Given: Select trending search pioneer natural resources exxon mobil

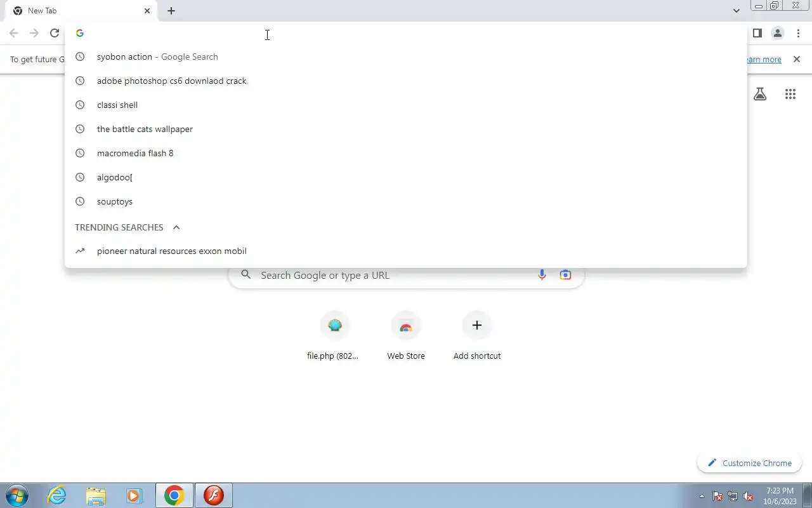Looking at the screenshot, I should (406, 251).
